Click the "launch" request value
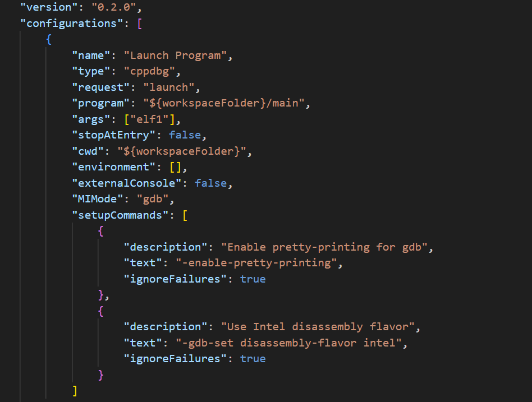Image resolution: width=532 pixels, height=402 pixels. (x=169, y=87)
